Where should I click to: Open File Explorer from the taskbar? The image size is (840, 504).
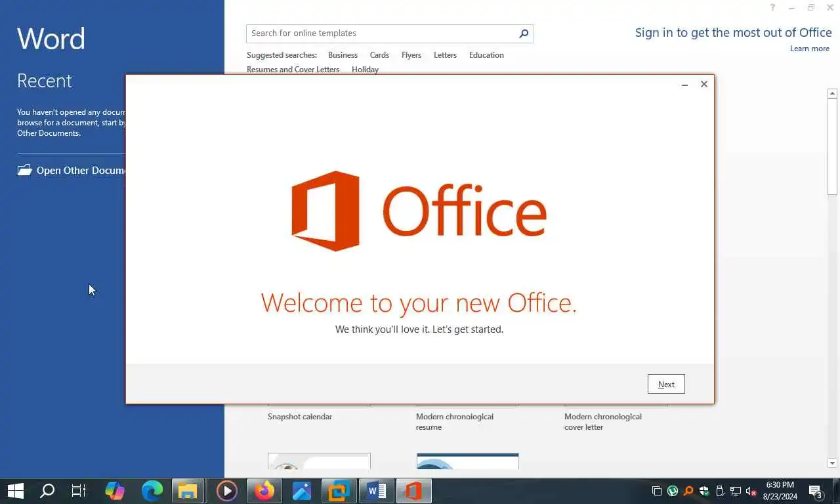188,491
